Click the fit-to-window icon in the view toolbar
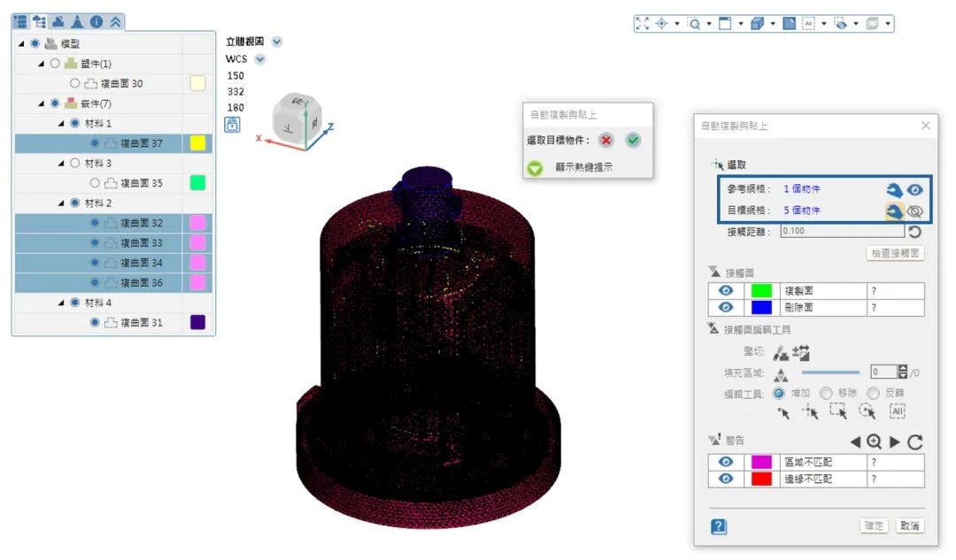This screenshot has height=560, width=956. [642, 24]
